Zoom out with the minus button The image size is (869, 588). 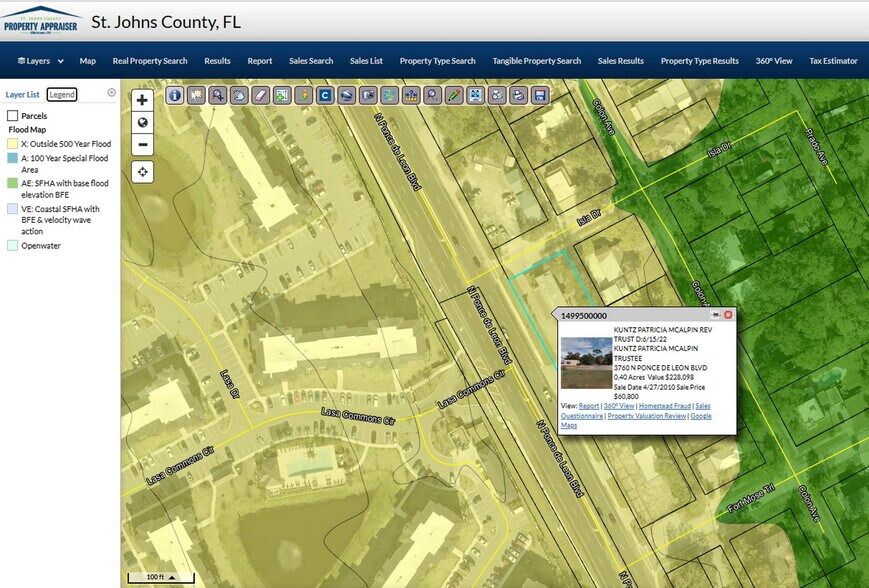pos(142,144)
